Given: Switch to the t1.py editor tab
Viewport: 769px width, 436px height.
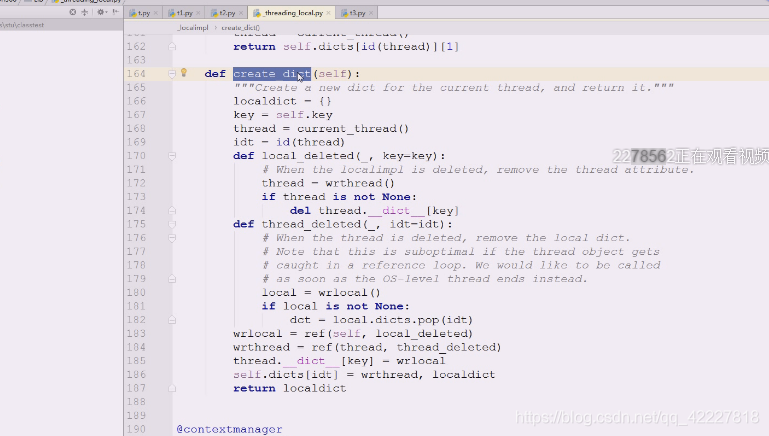Looking at the screenshot, I should [x=184, y=13].
